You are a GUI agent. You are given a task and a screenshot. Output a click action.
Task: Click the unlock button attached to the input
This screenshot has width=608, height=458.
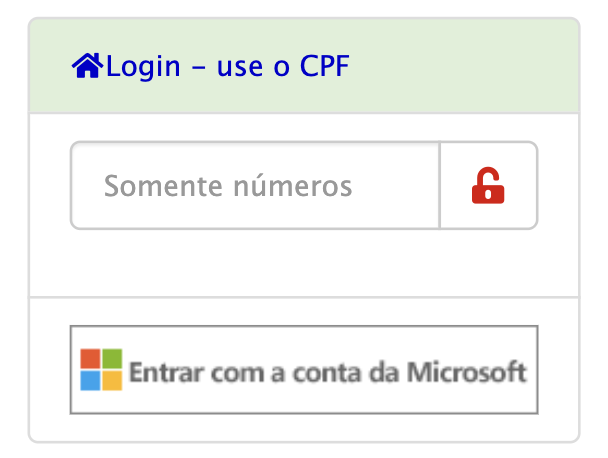[488, 186]
